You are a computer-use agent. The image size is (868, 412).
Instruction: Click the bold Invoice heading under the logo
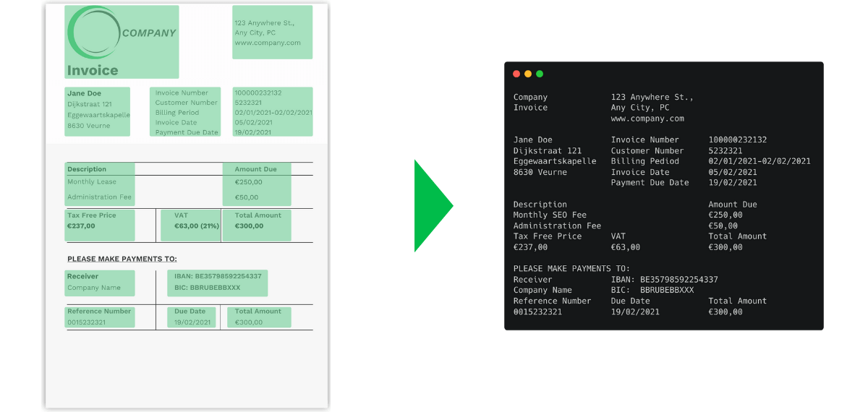point(93,70)
